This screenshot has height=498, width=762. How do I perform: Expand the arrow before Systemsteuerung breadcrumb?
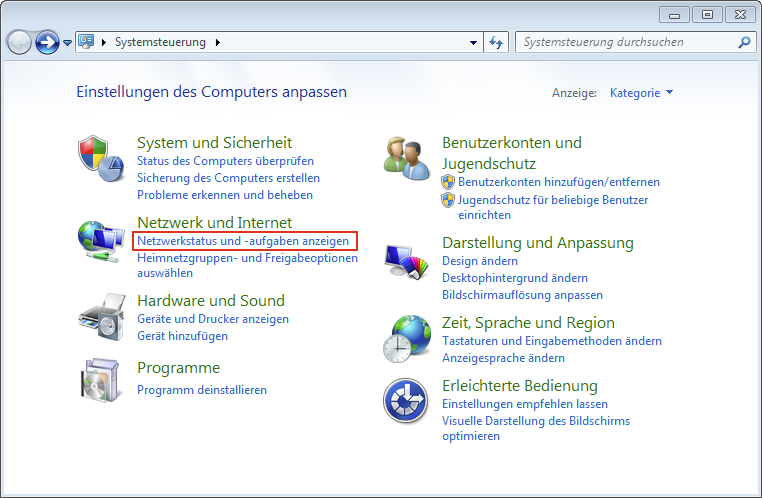point(104,43)
